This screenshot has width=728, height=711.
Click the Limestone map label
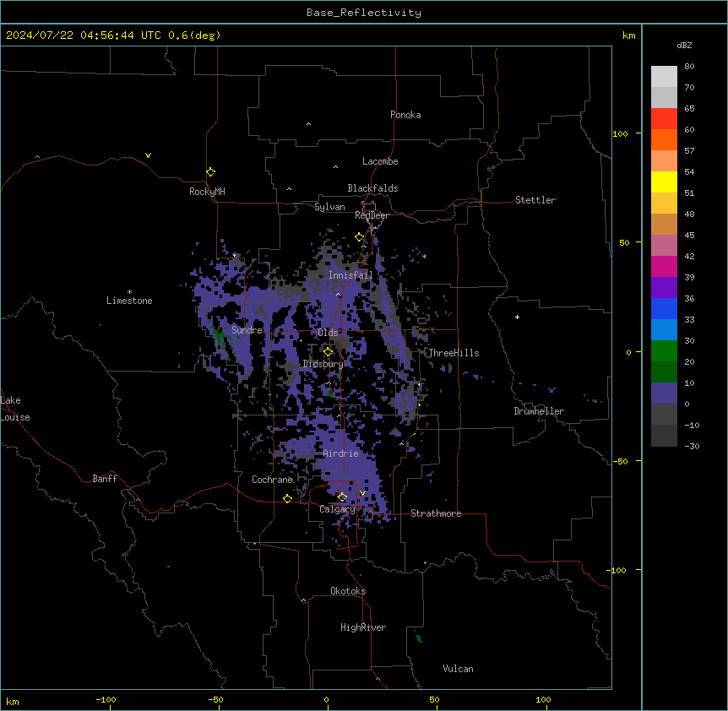(x=129, y=301)
